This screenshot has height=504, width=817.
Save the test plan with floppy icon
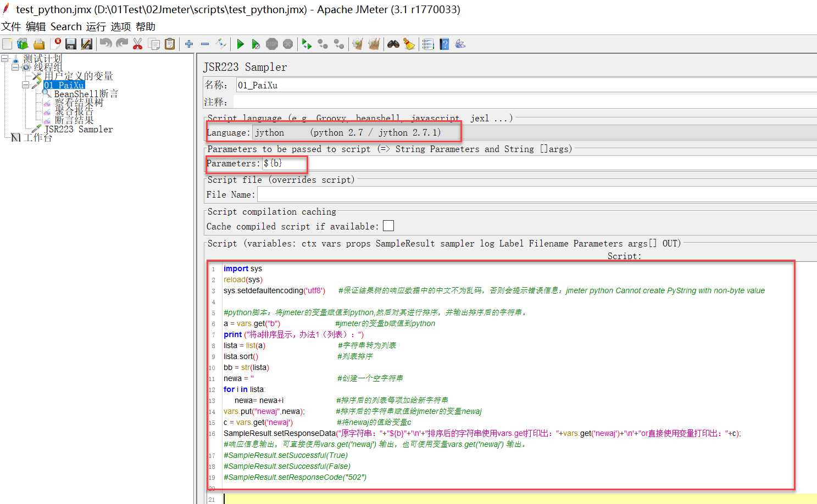(71, 44)
